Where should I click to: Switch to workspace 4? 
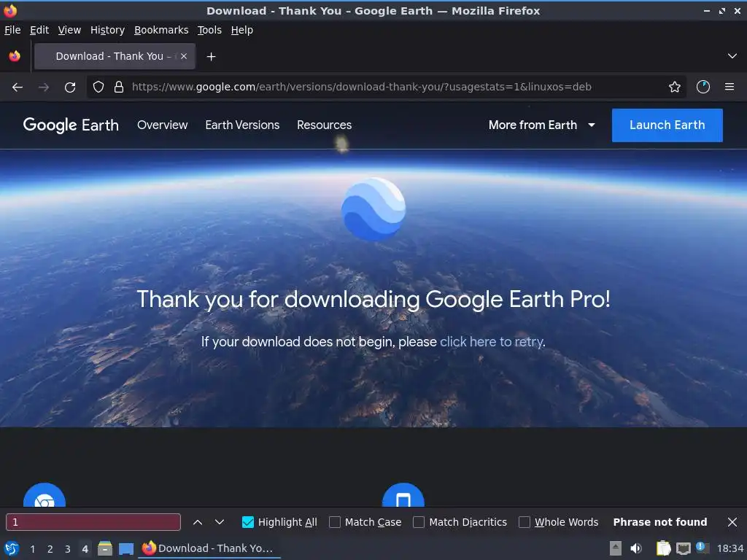(85, 549)
